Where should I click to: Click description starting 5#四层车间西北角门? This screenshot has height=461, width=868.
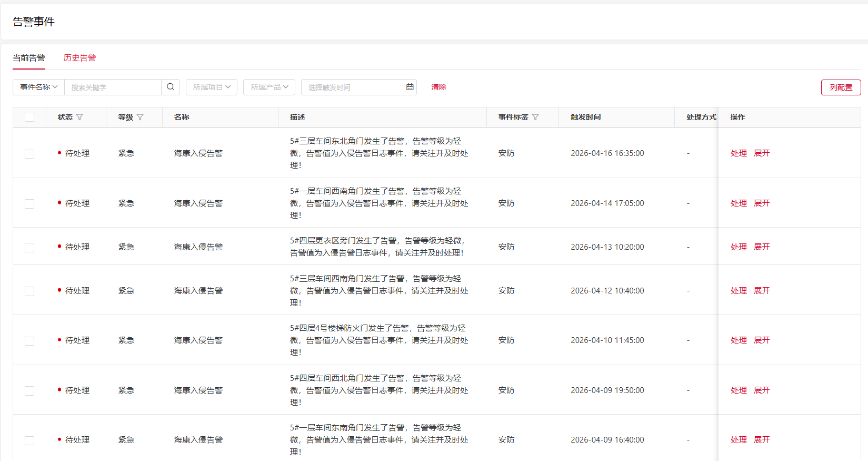pyautogui.click(x=379, y=390)
